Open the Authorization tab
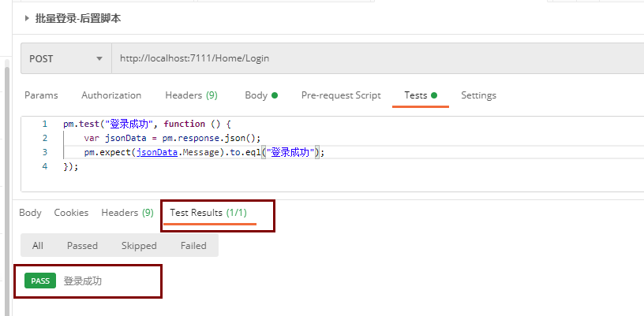The image size is (644, 316). [111, 95]
